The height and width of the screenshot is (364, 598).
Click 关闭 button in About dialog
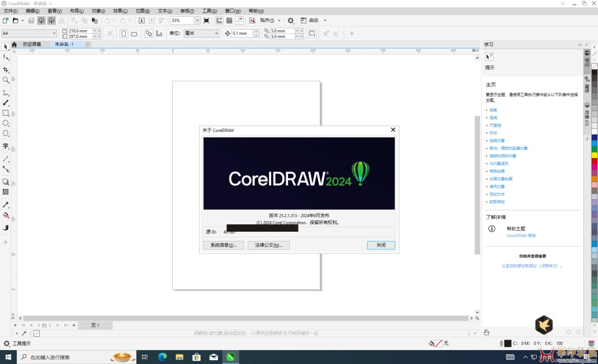tap(381, 245)
